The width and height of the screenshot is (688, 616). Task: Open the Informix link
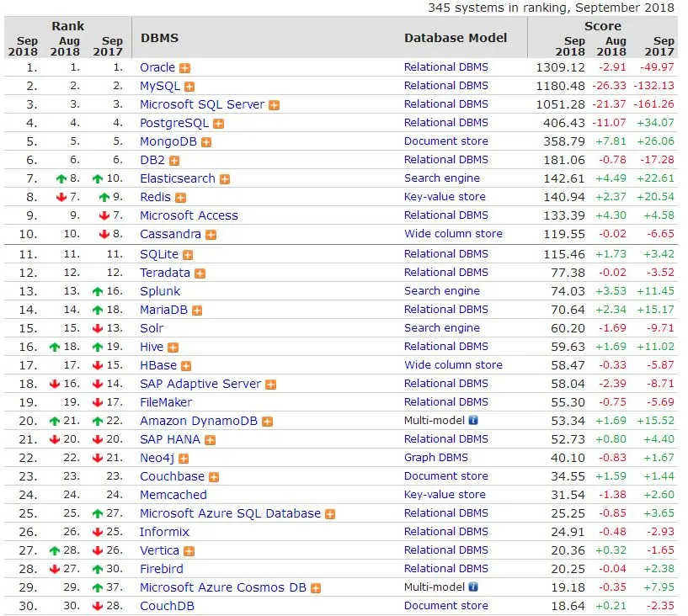164,532
